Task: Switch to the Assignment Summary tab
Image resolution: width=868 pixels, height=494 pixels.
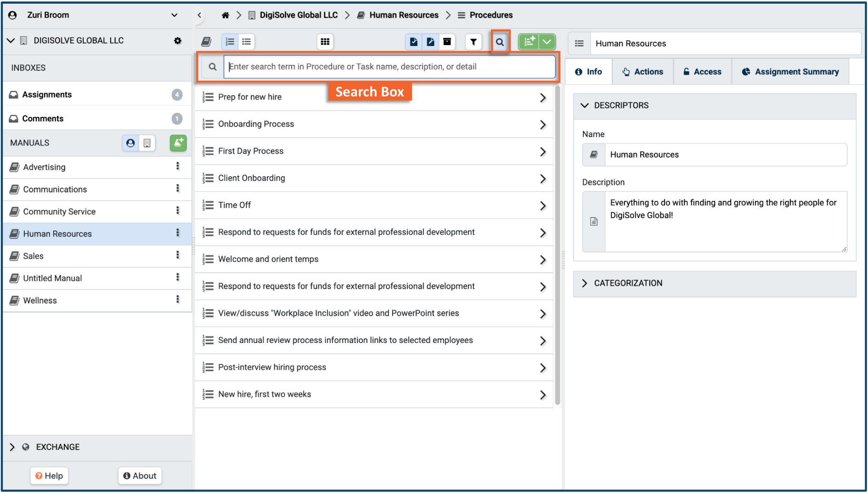Action: click(x=790, y=72)
